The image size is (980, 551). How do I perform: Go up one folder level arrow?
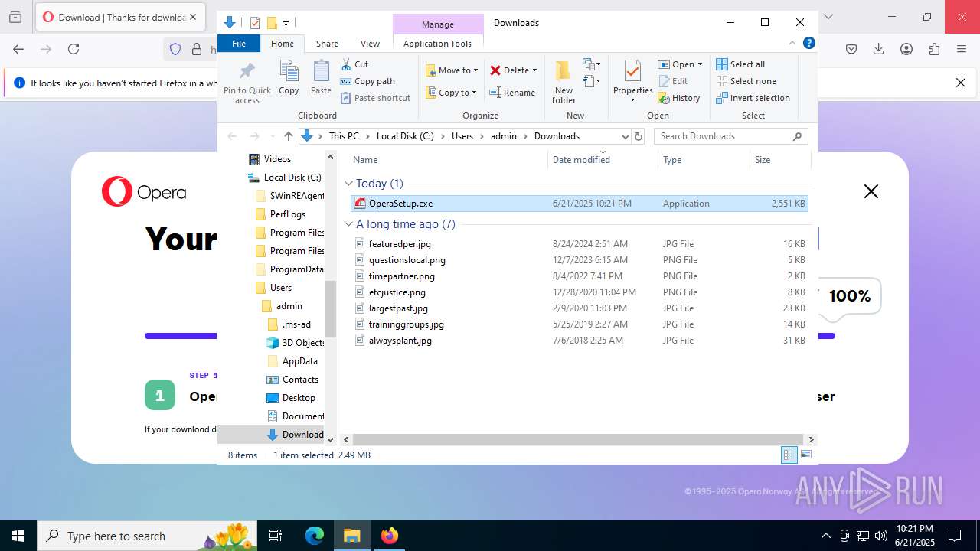pyautogui.click(x=288, y=136)
